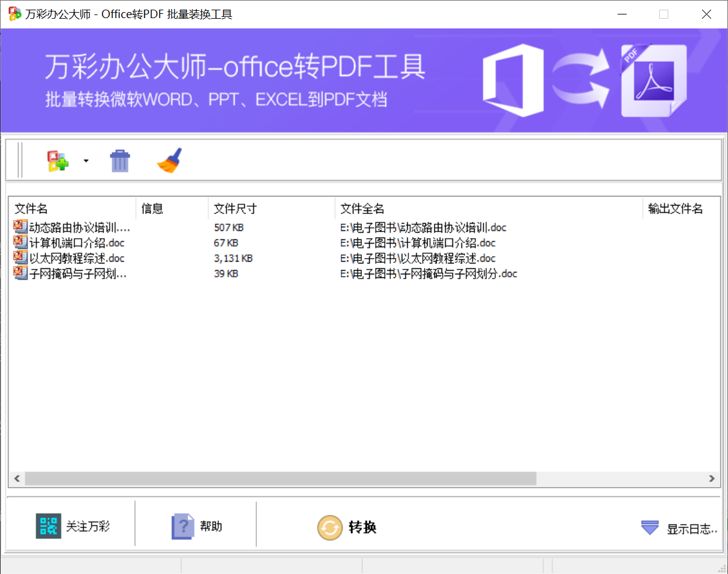Click the horizontal scrollbar right arrow
Image resolution: width=728 pixels, height=574 pixels.
(712, 479)
